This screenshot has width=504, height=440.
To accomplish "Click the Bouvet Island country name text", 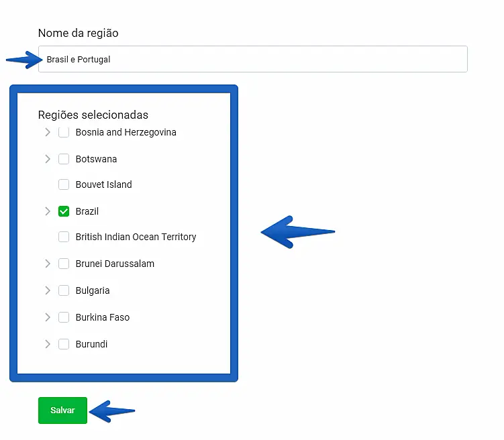I will (x=103, y=184).
